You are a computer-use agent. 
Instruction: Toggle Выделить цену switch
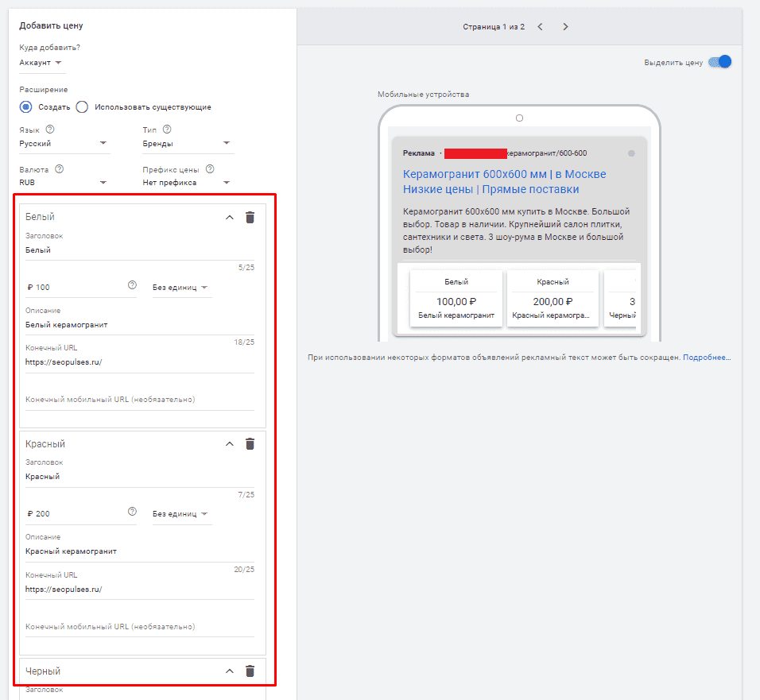coord(719,62)
